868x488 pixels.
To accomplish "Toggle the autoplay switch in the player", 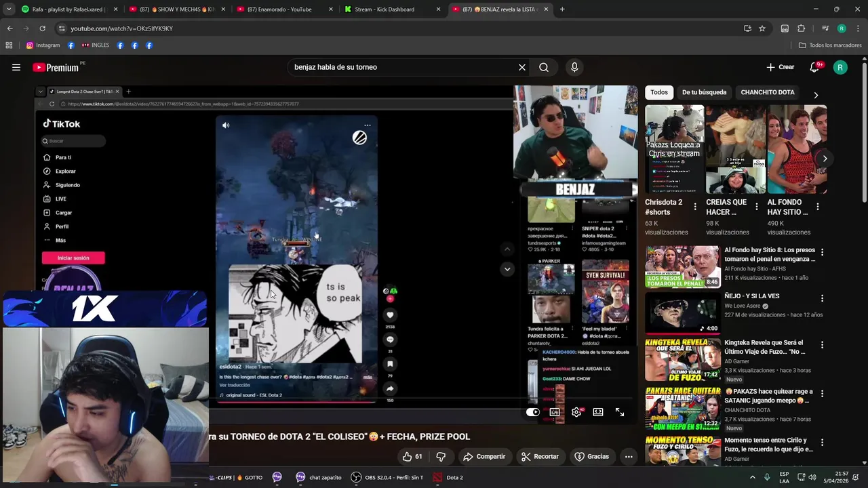I will pyautogui.click(x=533, y=412).
